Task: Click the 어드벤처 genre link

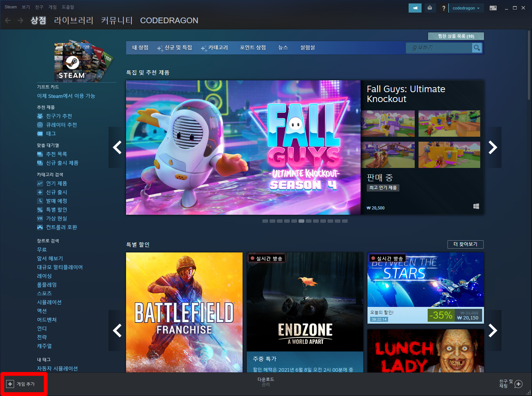Action: pos(47,320)
